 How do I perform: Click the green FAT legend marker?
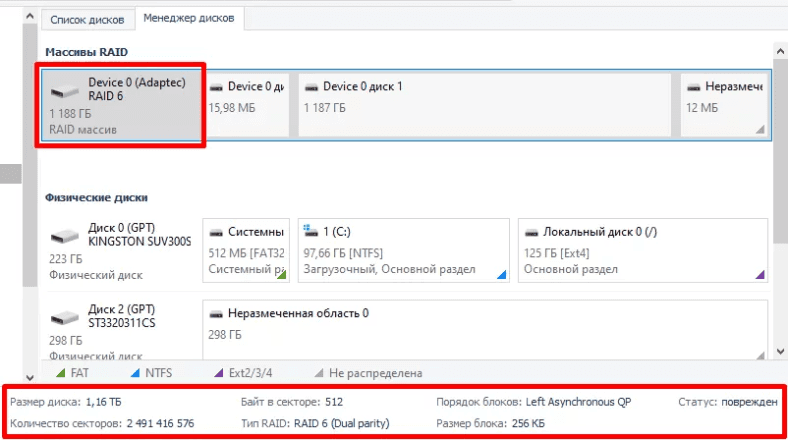pos(61,373)
